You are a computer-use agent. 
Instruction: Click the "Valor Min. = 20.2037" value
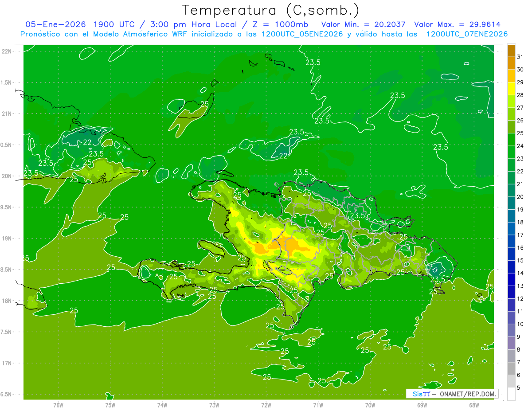tap(363, 24)
